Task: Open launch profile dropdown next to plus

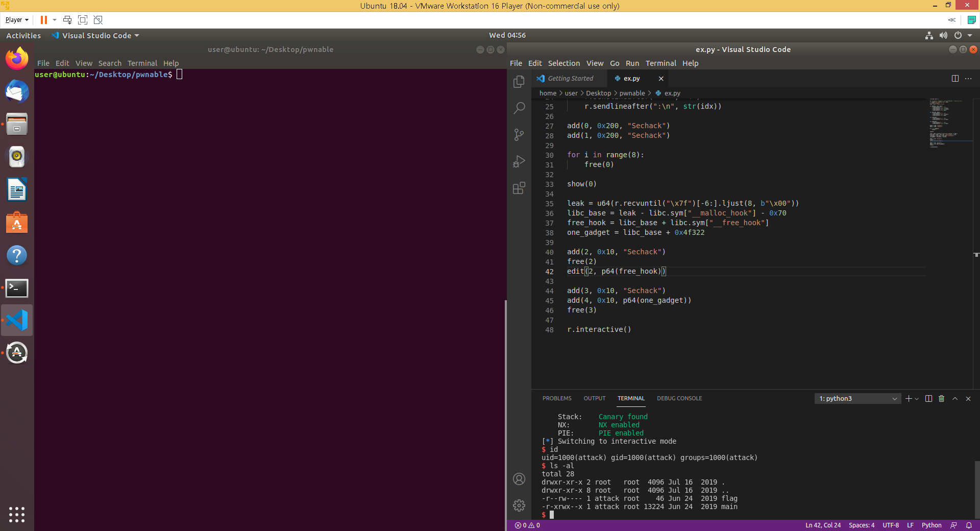Action: pos(917,399)
